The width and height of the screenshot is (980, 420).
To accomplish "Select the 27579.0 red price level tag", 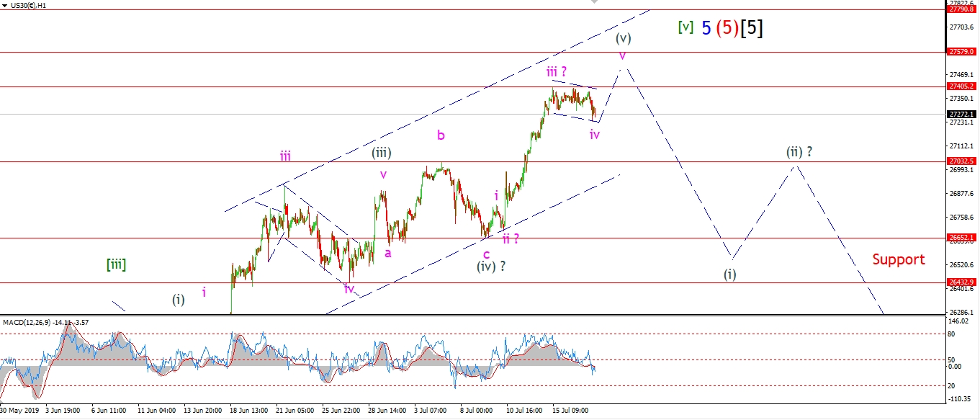I will pyautogui.click(x=961, y=52).
